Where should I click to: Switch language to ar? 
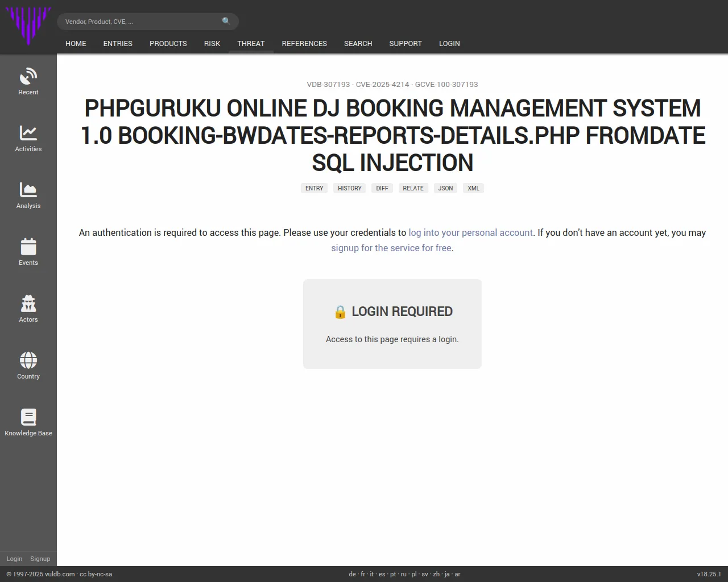tap(457, 574)
